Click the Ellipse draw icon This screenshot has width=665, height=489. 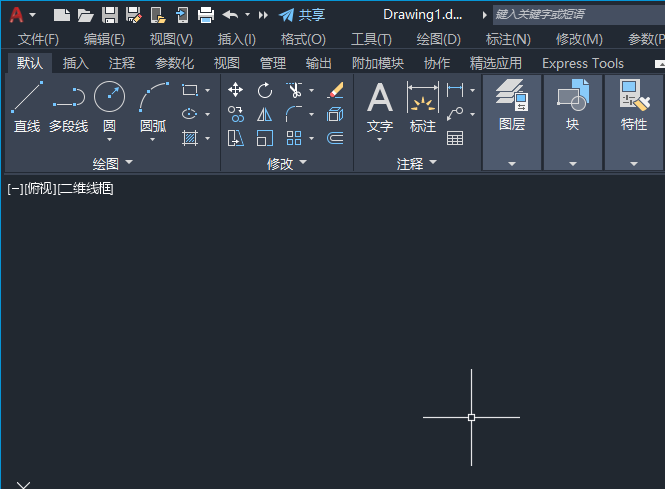190,114
